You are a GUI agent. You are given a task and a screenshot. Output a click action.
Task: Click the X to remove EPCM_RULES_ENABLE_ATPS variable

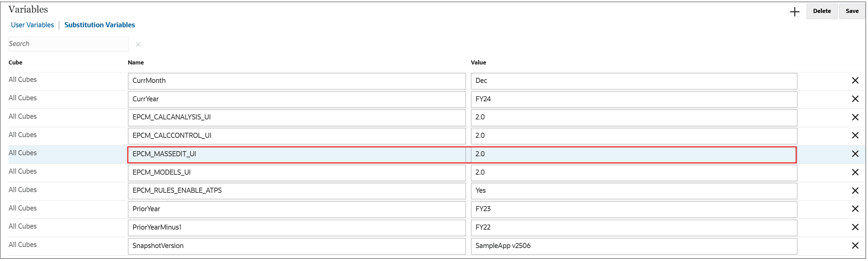coord(855,190)
